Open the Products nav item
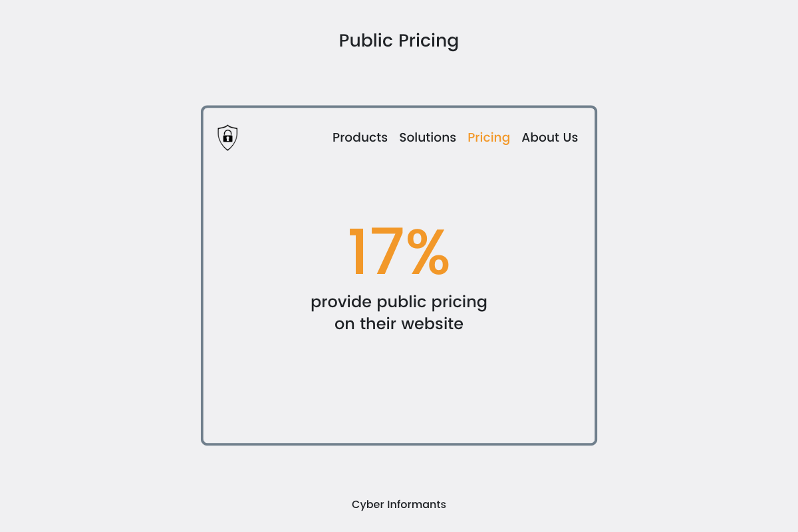798x532 pixels. click(x=360, y=138)
